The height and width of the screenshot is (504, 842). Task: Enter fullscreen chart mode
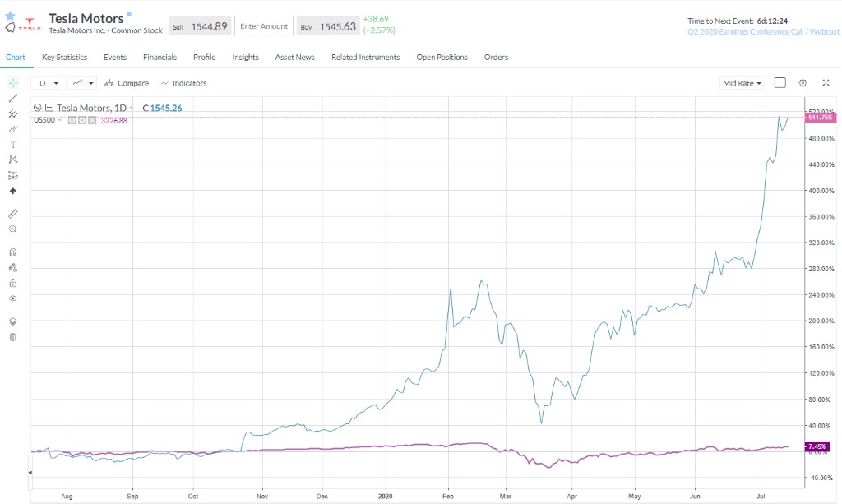pos(826,83)
